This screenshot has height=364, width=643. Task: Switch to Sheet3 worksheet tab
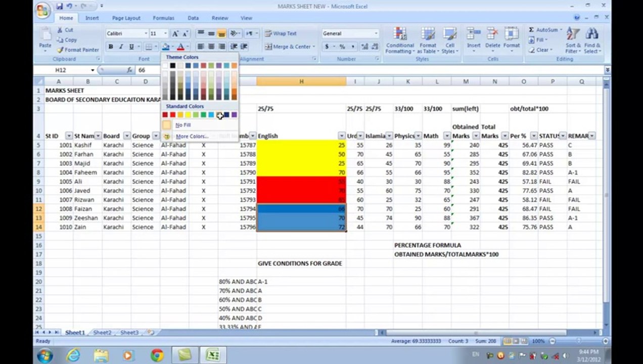pos(129,333)
